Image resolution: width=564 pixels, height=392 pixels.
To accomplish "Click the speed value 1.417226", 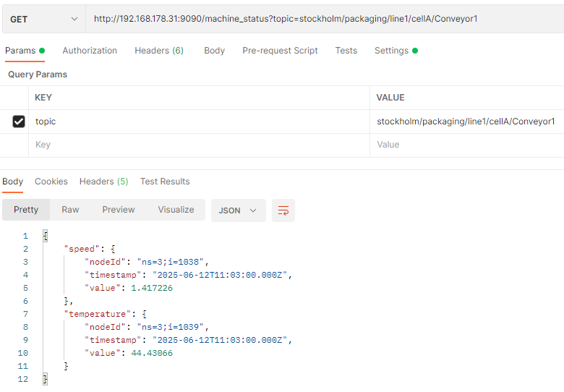I will 152,288.
